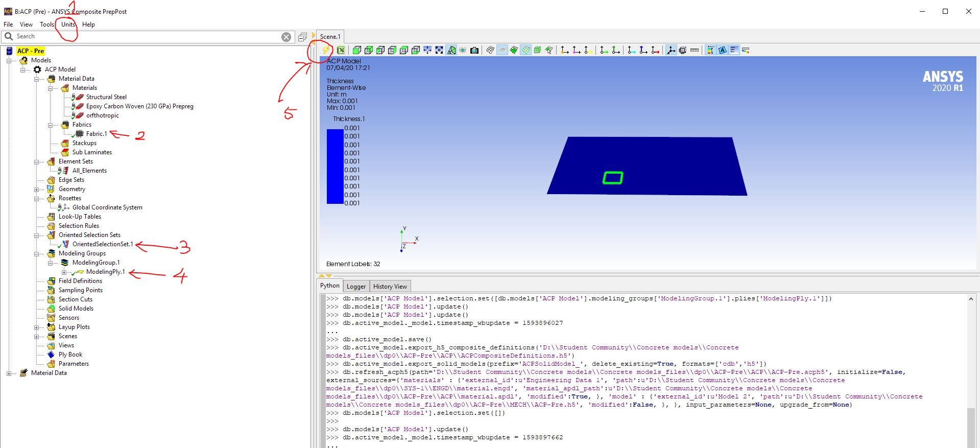Click the cyan arrow direction icon
Screen dimensions: 980x448
point(632,50)
